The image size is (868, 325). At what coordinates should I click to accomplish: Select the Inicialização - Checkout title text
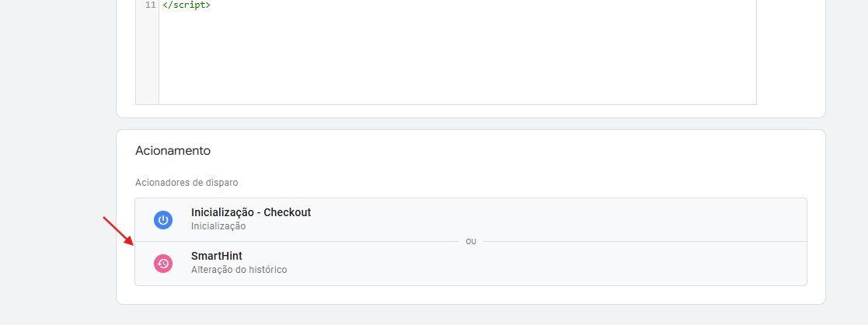pyautogui.click(x=251, y=212)
